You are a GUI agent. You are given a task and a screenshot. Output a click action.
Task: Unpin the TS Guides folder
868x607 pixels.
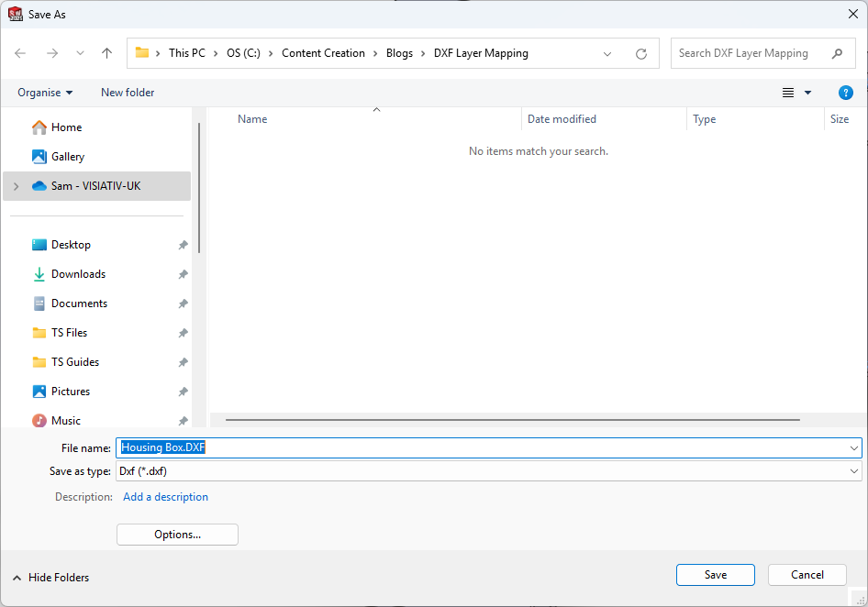[x=183, y=361]
